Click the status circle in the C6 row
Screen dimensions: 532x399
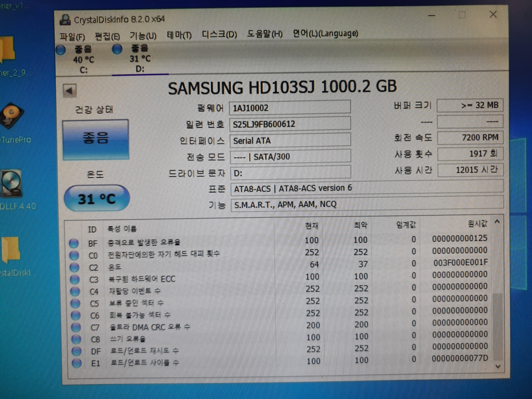[x=75, y=315]
